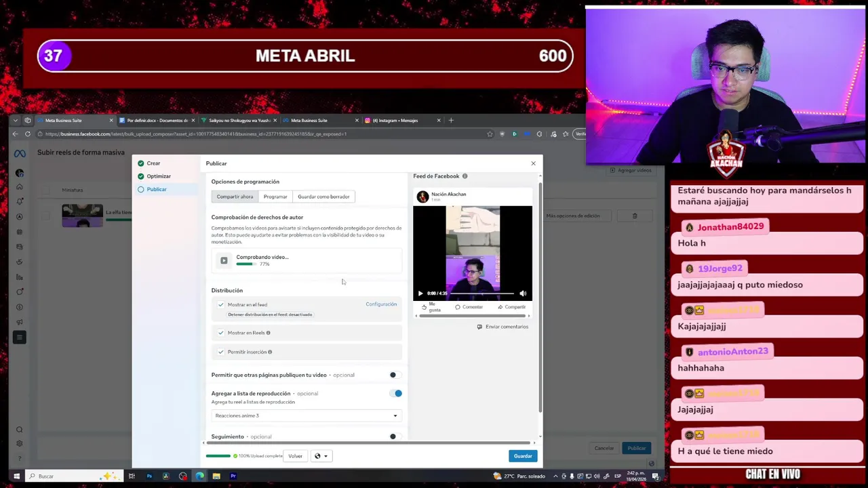Reload the page with refresh icon
Viewport: 868px width, 488px height.
[28, 134]
